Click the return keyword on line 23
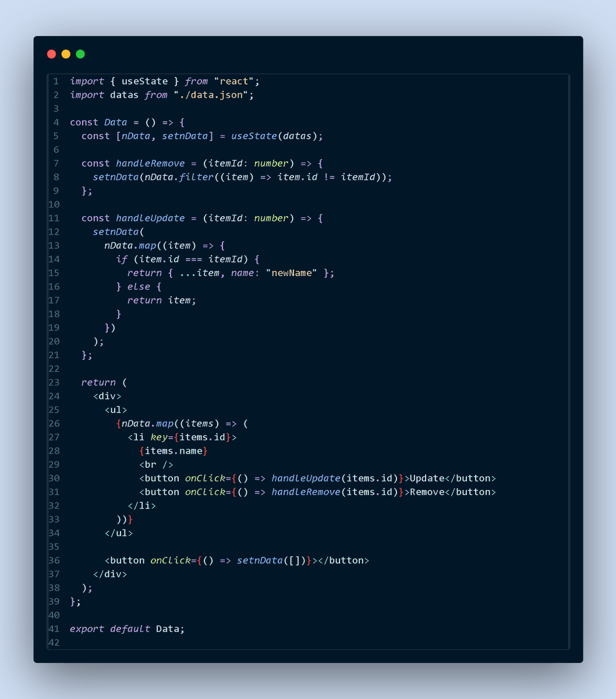Image resolution: width=616 pixels, height=699 pixels. click(98, 382)
